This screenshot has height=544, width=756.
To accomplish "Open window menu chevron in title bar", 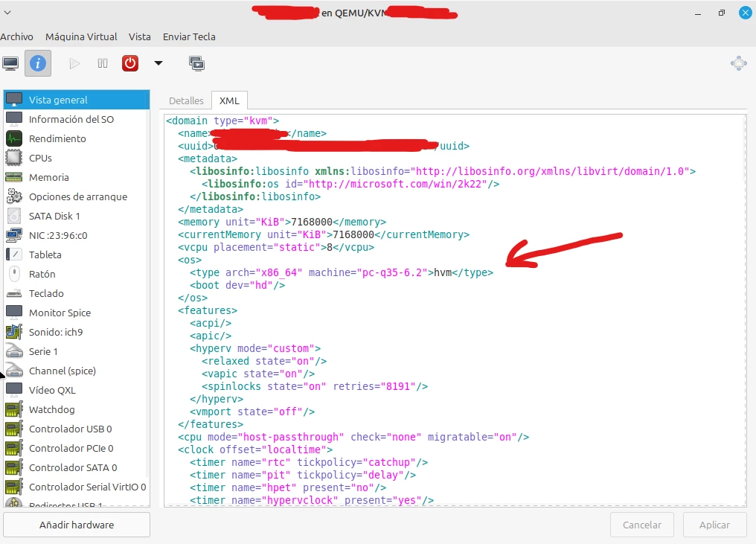I will coord(7,13).
